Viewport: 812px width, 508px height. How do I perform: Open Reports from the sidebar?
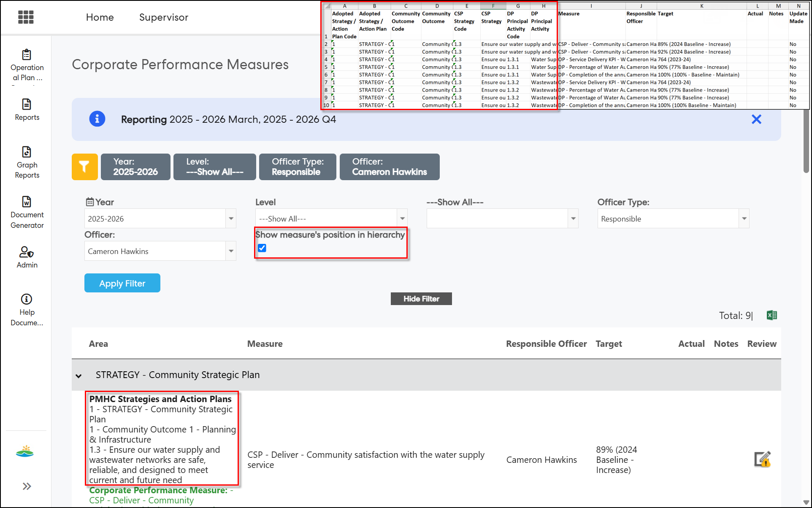(x=27, y=109)
